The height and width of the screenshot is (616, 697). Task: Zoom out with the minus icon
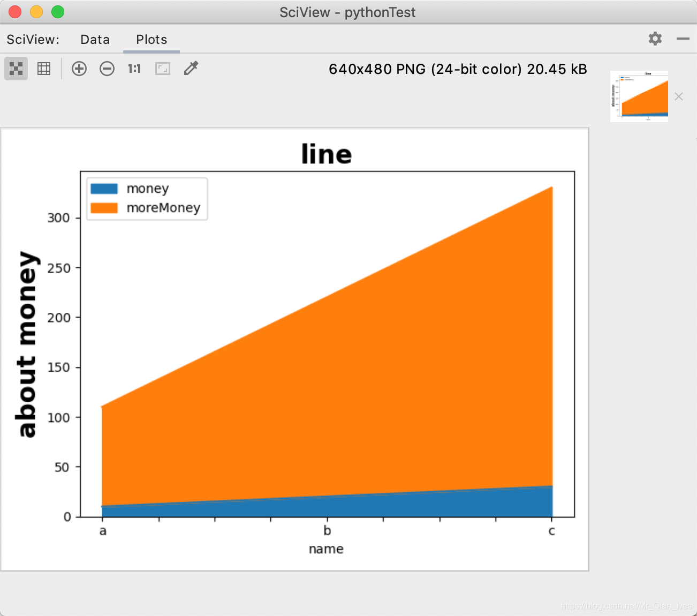(x=107, y=69)
